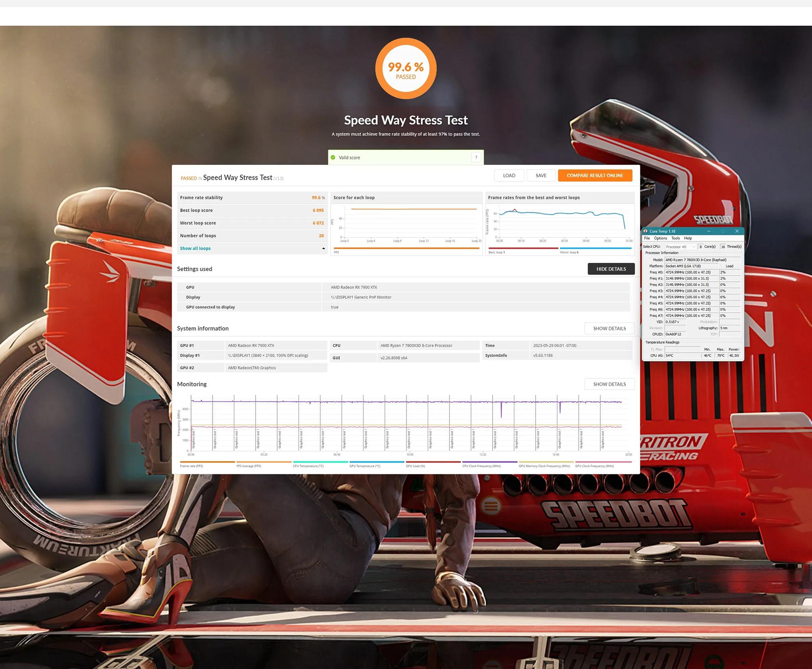Expand the Show all loops link
This screenshot has height=669, width=812.
coord(195,248)
